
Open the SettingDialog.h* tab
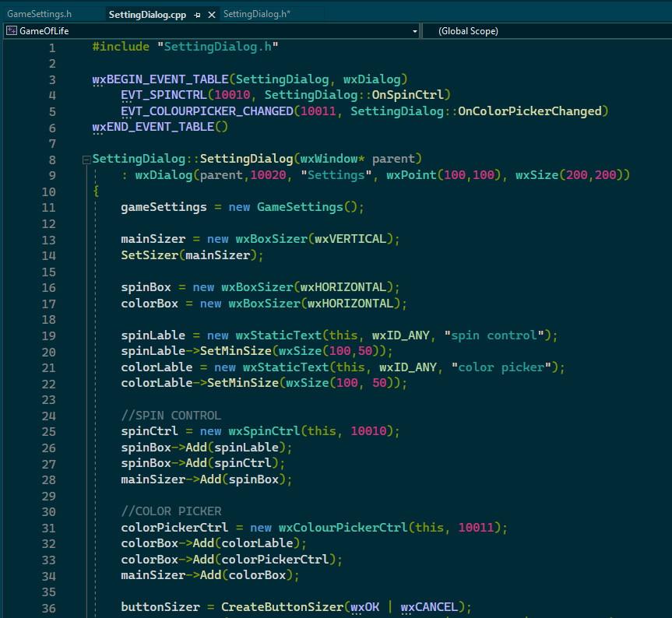click(257, 14)
